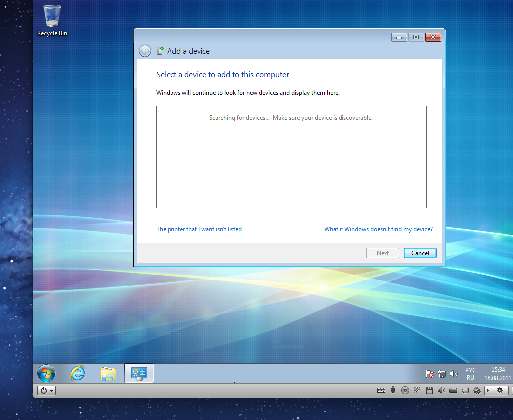The width and height of the screenshot is (513, 420).
Task: Open the Windows Start orb
Action: (46, 373)
